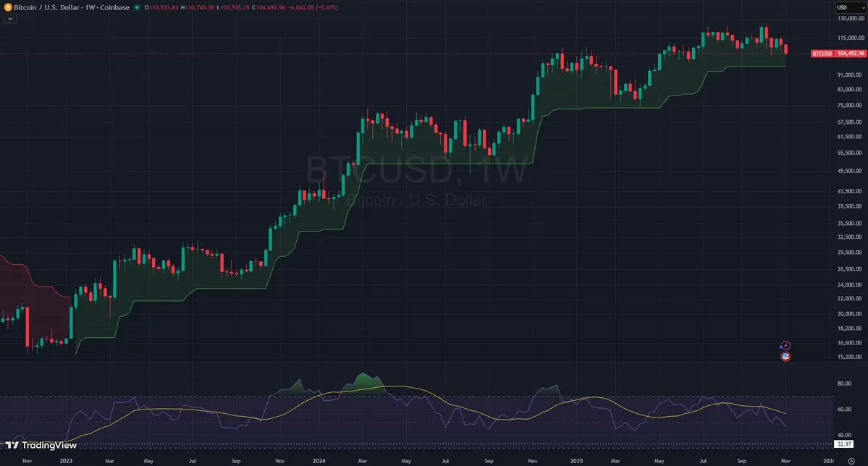This screenshot has width=868, height=466.
Task: Click the 91,000.00 price axis label
Action: [851, 75]
